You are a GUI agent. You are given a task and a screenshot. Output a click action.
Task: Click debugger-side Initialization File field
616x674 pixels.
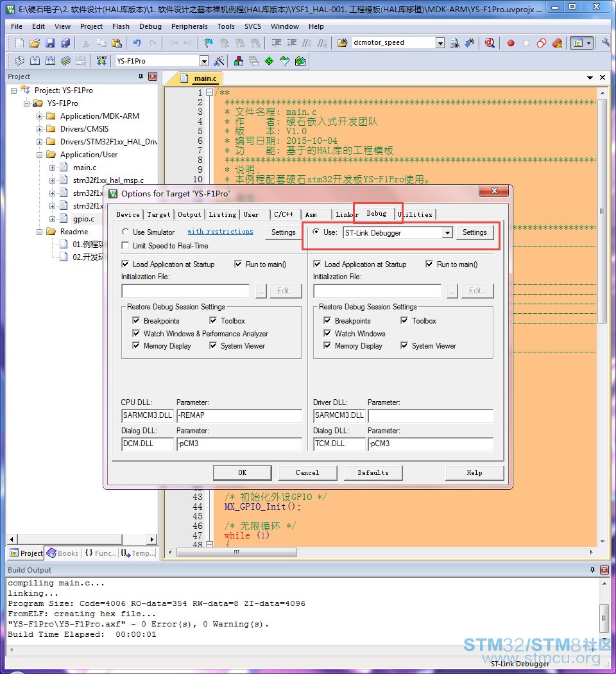[x=377, y=291]
